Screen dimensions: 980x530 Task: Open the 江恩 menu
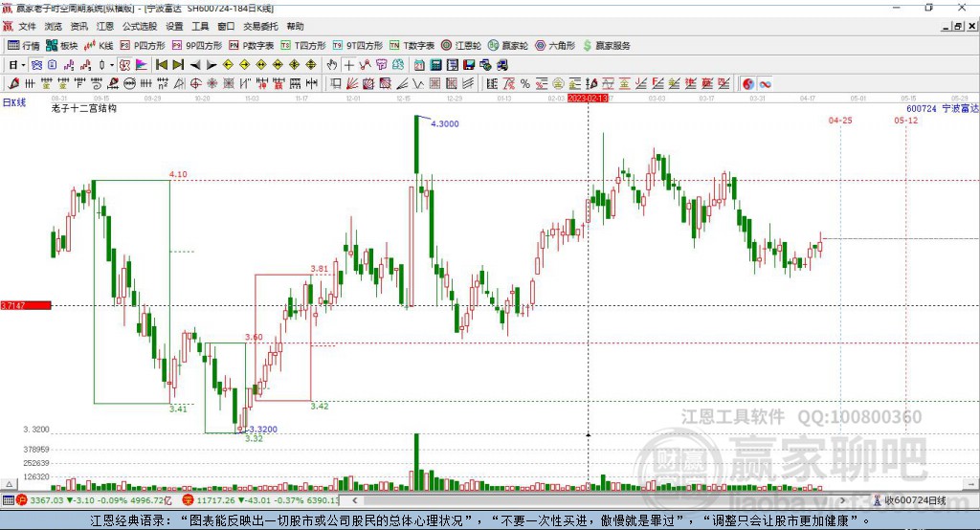(105, 26)
